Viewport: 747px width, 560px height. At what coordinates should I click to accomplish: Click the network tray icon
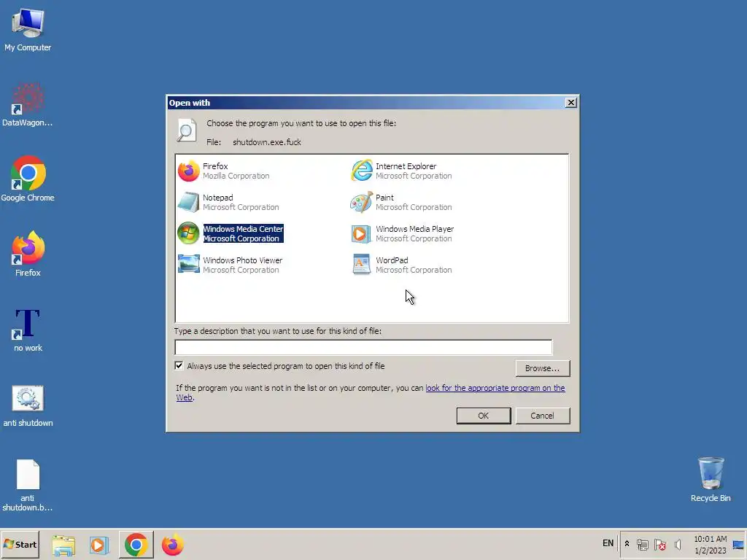coord(643,544)
